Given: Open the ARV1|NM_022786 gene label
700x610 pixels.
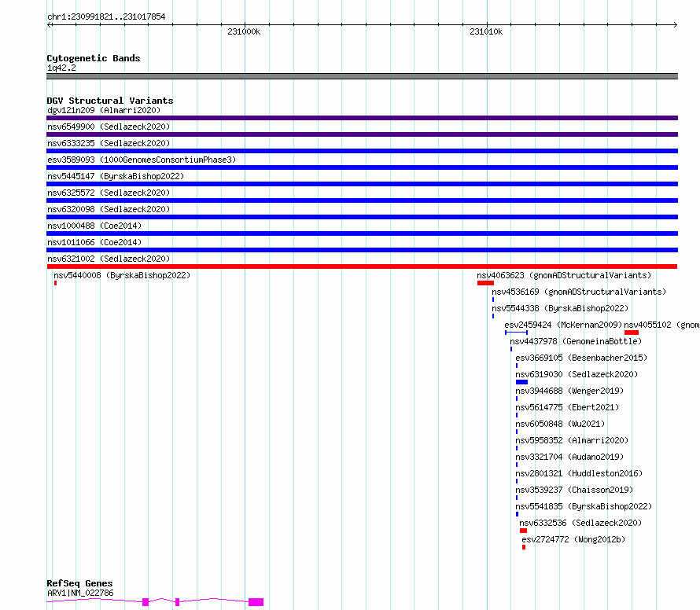Looking at the screenshot, I should pyautogui.click(x=80, y=593).
